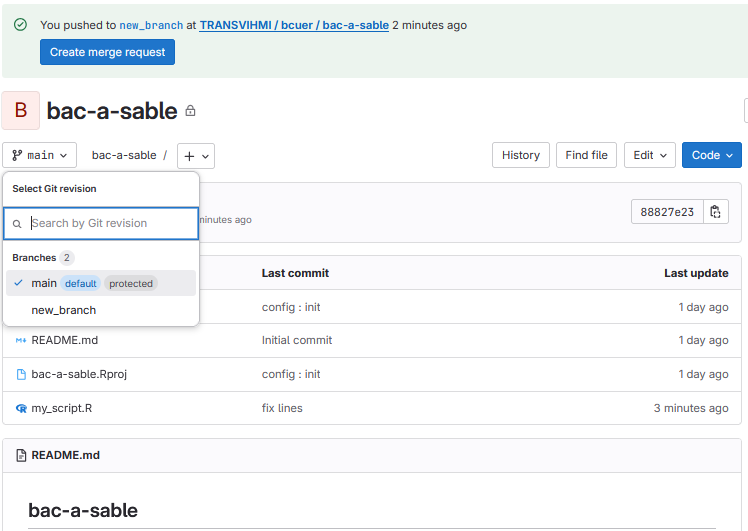Click the Create merge request button

click(107, 52)
